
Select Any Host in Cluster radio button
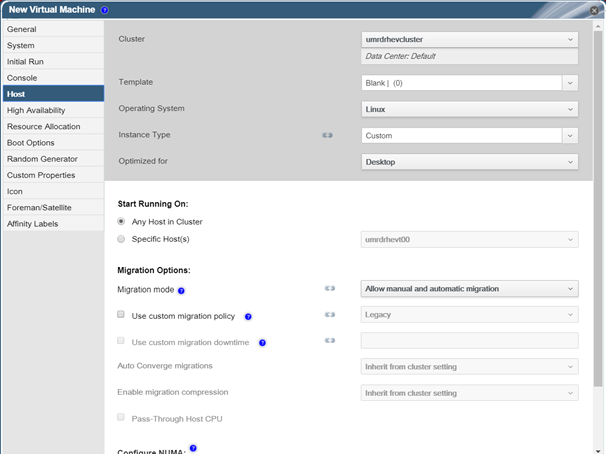pyautogui.click(x=121, y=221)
